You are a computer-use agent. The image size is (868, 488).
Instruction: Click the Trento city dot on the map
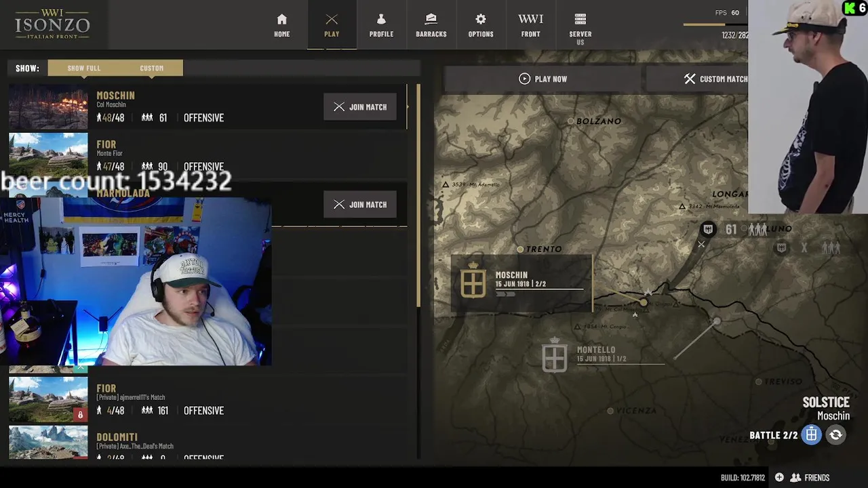(x=520, y=249)
